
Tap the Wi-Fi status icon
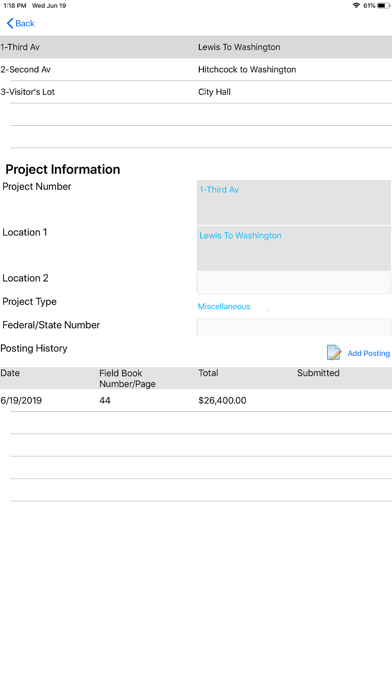pos(356,6)
